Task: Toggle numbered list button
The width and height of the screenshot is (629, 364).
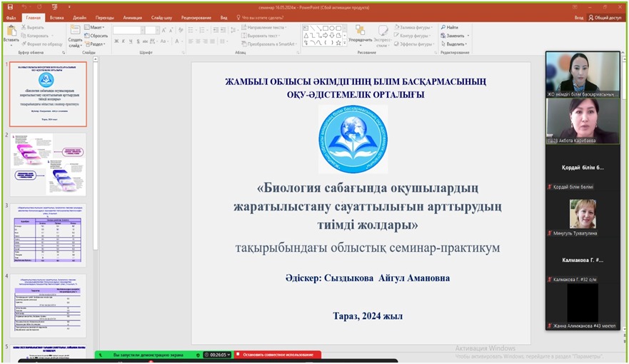Action: (x=203, y=30)
